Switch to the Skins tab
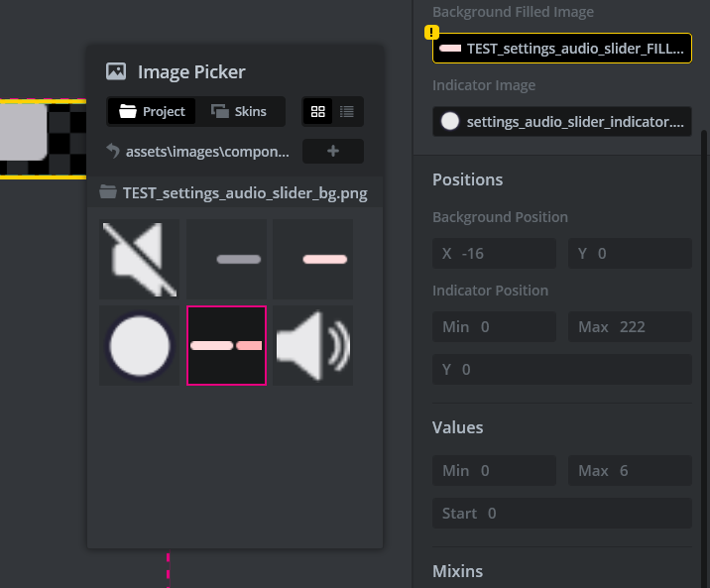Screen dimensions: 710x588 tap(239, 111)
